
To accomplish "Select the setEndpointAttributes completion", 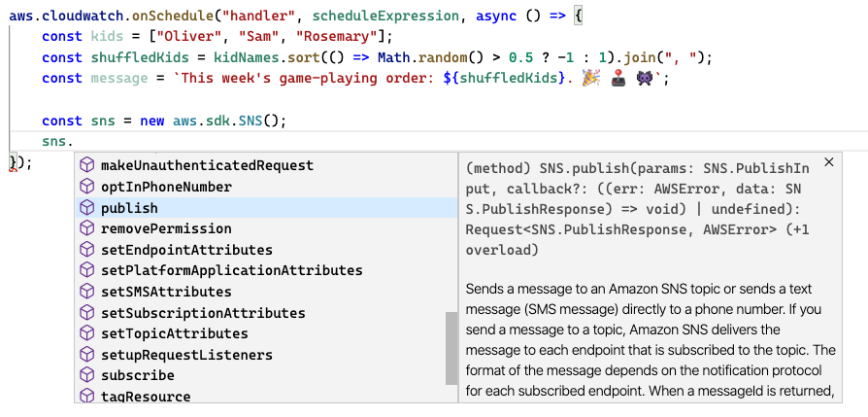I will (x=266, y=250).
